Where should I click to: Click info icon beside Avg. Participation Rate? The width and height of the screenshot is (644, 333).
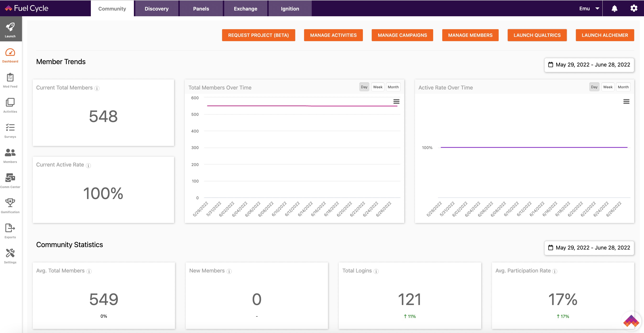click(555, 271)
